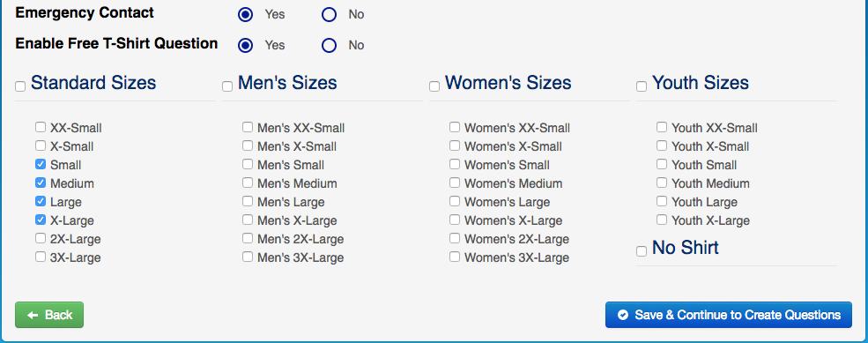This screenshot has width=868, height=343.
Task: Check the Women's Large checkbox
Action: point(455,201)
